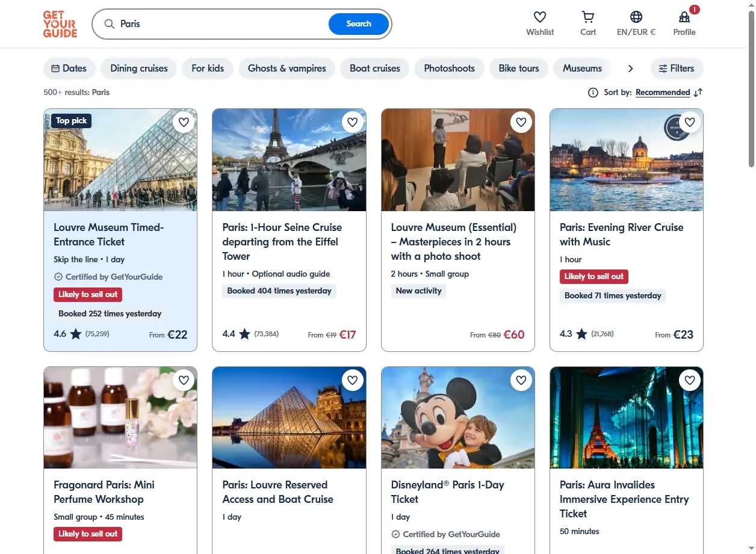Click the €23 price on Evening River Cruise
This screenshot has width=756, height=554.
[683, 334]
